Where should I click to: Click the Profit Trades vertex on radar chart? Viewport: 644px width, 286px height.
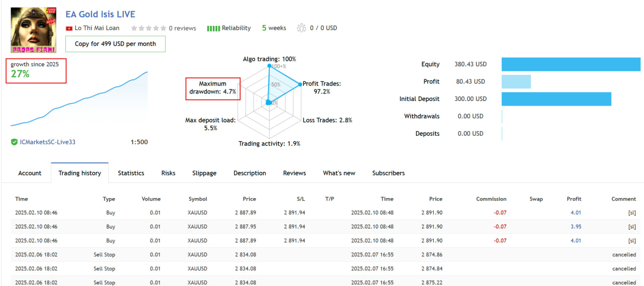point(299,84)
